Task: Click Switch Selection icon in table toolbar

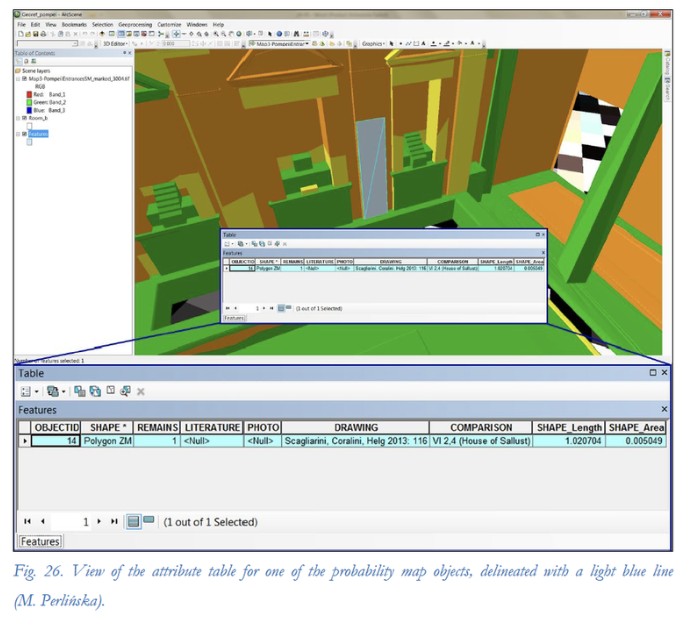Action: coord(95,392)
